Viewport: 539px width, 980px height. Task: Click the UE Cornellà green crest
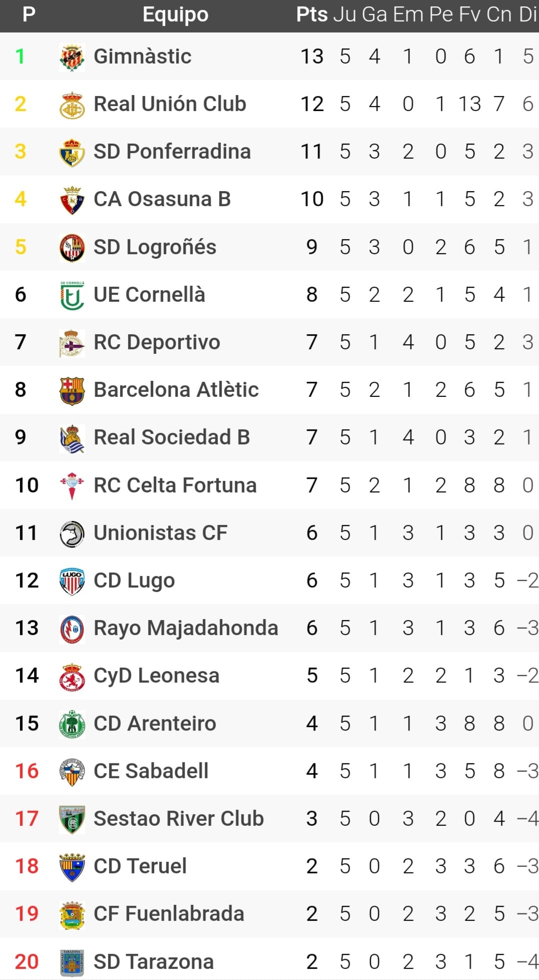pyautogui.click(x=72, y=295)
